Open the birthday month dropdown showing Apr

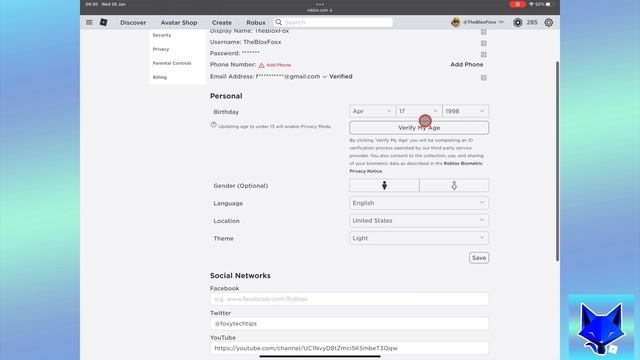tap(372, 111)
